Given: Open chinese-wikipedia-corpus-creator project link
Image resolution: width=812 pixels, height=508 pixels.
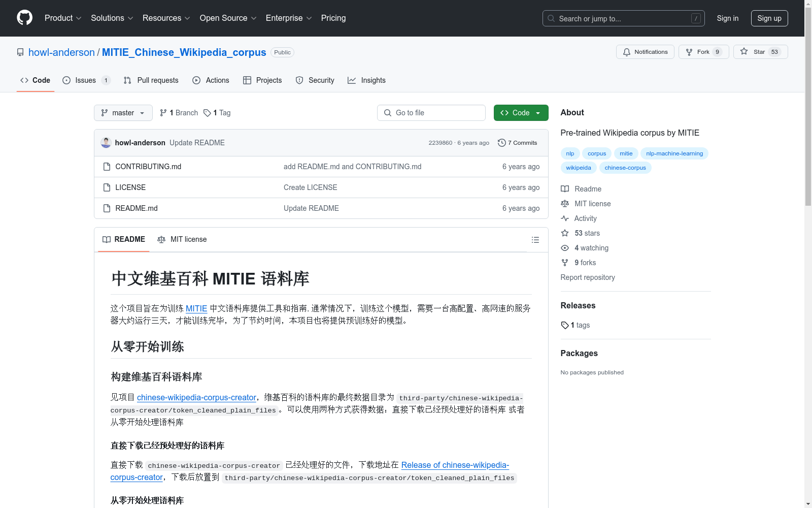Looking at the screenshot, I should [x=196, y=397].
